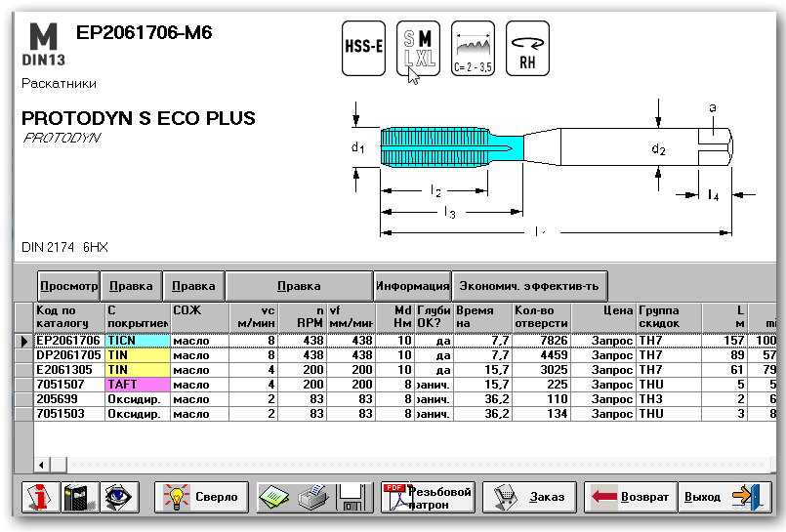786x532 pixels.
Task: Click yellow TIN cell in E2061305 row
Action: coord(138,370)
